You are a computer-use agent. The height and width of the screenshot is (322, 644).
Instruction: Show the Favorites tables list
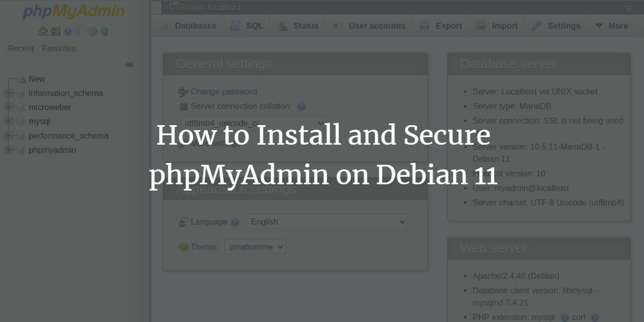click(59, 48)
